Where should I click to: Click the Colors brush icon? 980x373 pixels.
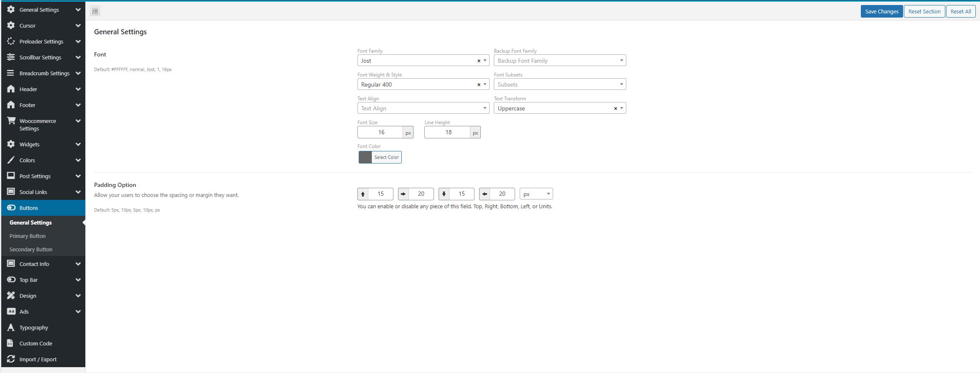pos(11,160)
